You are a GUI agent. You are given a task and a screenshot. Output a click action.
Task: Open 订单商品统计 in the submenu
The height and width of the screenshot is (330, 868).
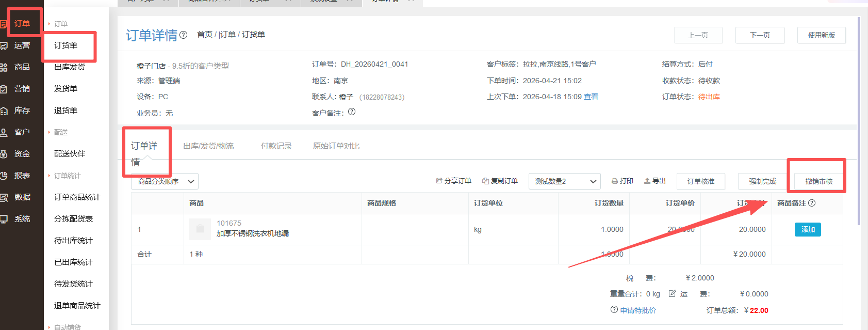(77, 197)
